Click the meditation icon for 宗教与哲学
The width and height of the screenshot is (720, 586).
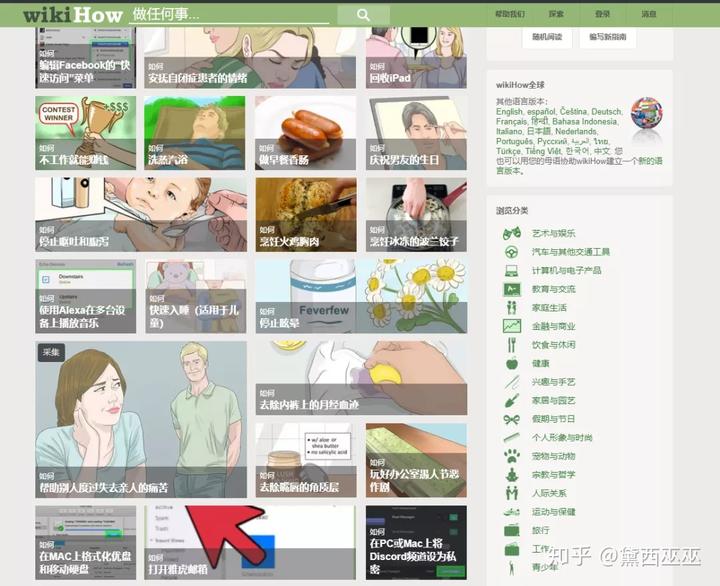[512, 474]
